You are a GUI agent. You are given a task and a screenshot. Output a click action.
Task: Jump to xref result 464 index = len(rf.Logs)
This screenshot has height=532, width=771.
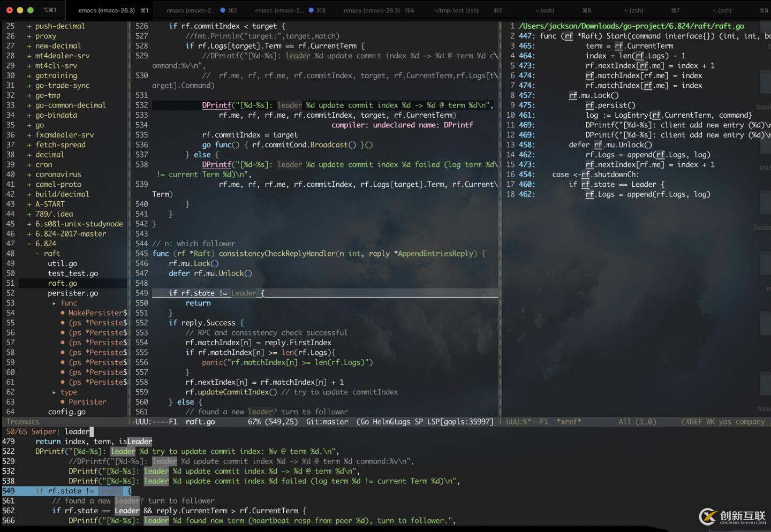click(602, 56)
